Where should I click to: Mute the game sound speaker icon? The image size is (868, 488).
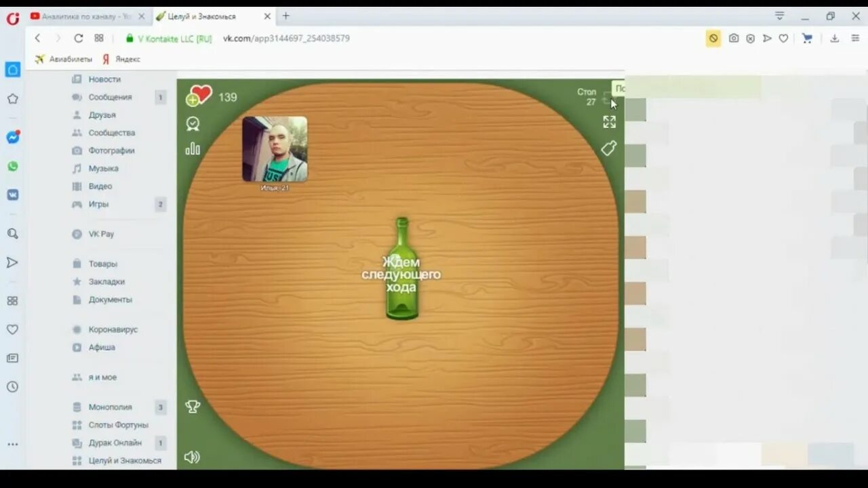click(x=192, y=457)
